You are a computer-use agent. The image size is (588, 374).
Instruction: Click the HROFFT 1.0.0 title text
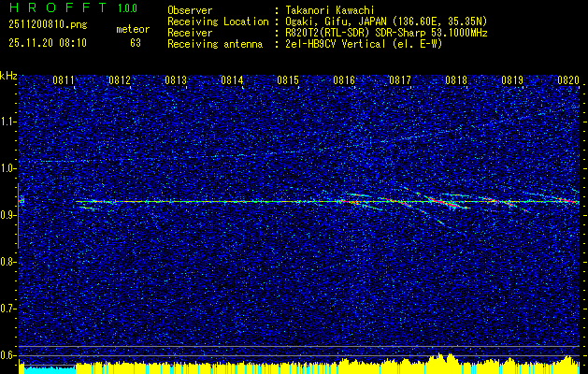coord(73,7)
